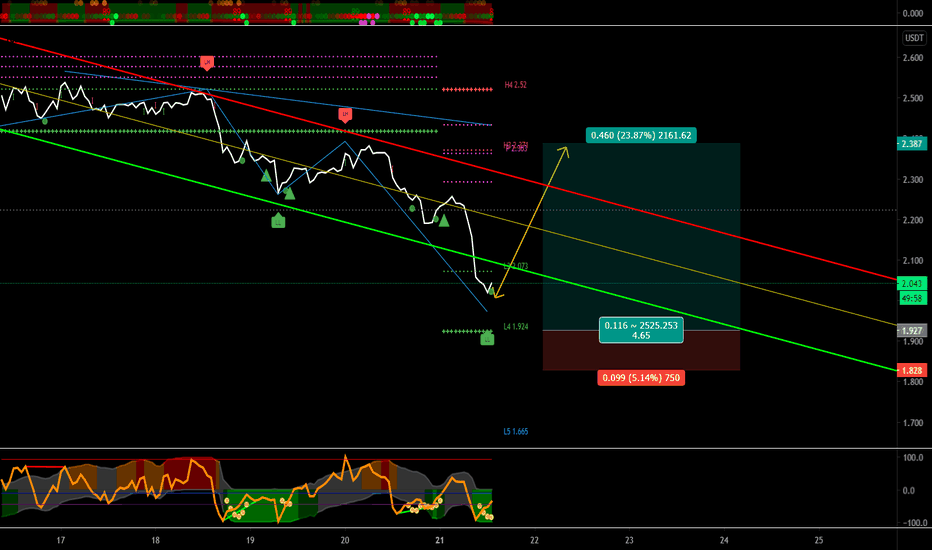The width and height of the screenshot is (932, 550).
Task: Click the 0.000 top indicator scale label
Action: pyautogui.click(x=912, y=13)
